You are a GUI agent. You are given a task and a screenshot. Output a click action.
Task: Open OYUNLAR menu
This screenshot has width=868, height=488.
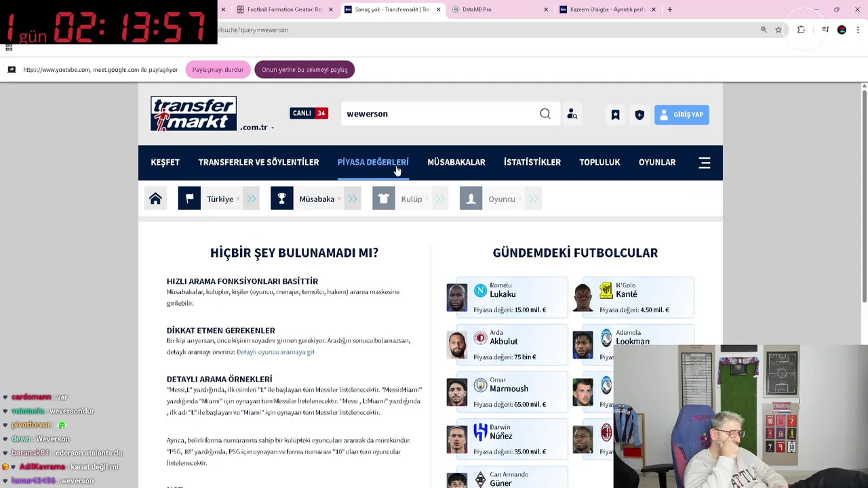point(657,163)
